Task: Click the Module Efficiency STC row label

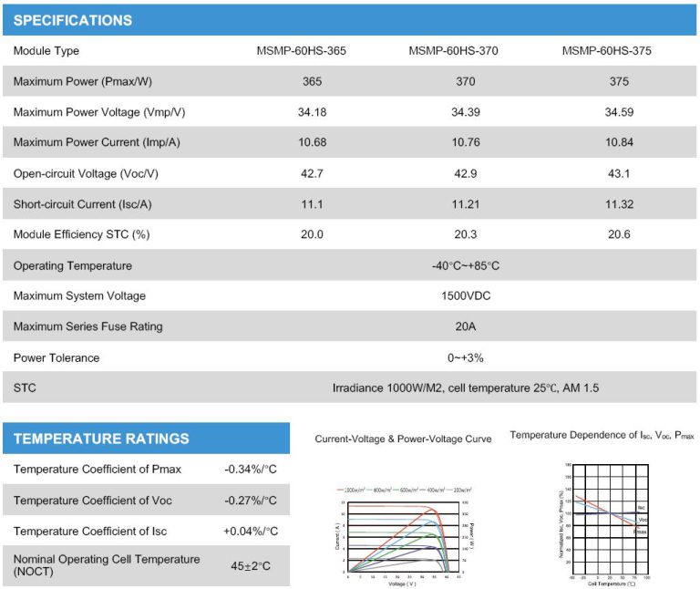Action: pyautogui.click(x=81, y=235)
